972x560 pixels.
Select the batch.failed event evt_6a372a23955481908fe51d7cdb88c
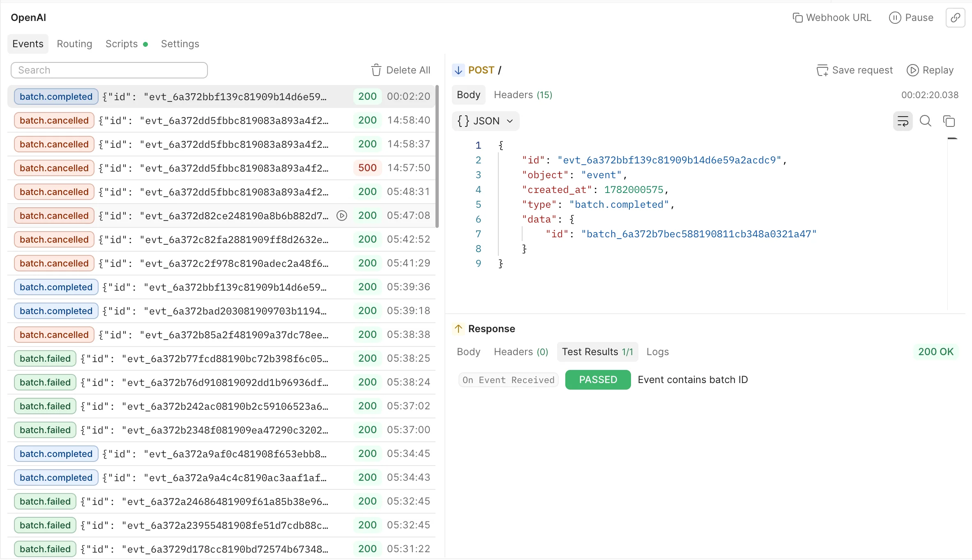221,525
